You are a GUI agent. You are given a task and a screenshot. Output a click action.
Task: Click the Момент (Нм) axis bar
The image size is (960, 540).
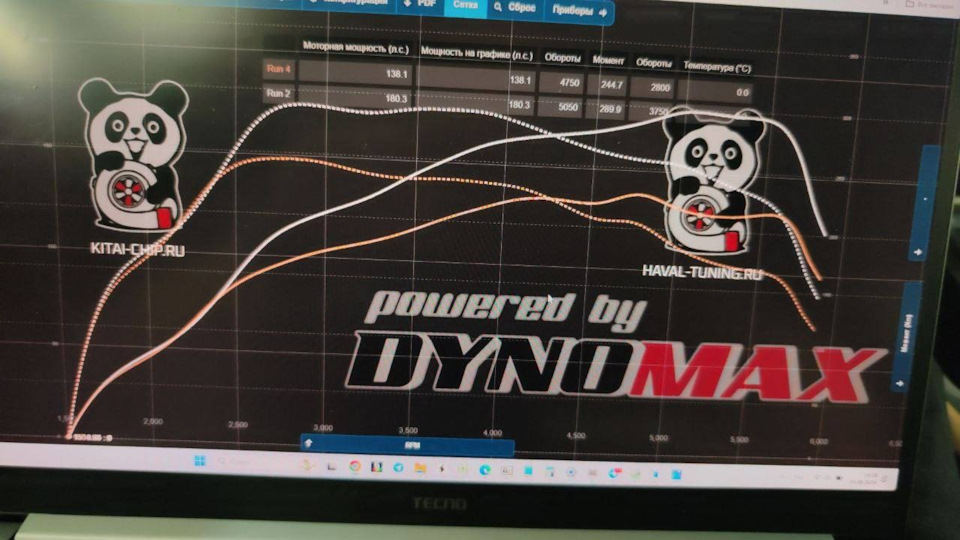pos(909,337)
